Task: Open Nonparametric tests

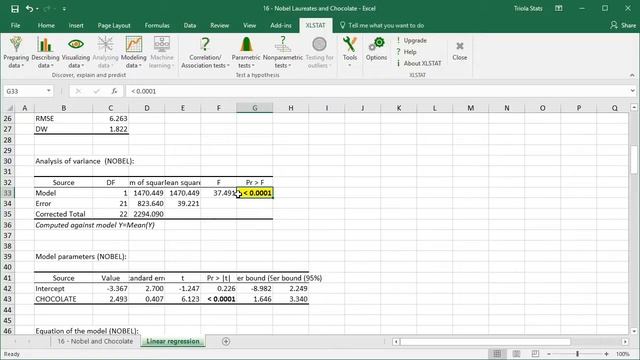Action: [x=282, y=52]
